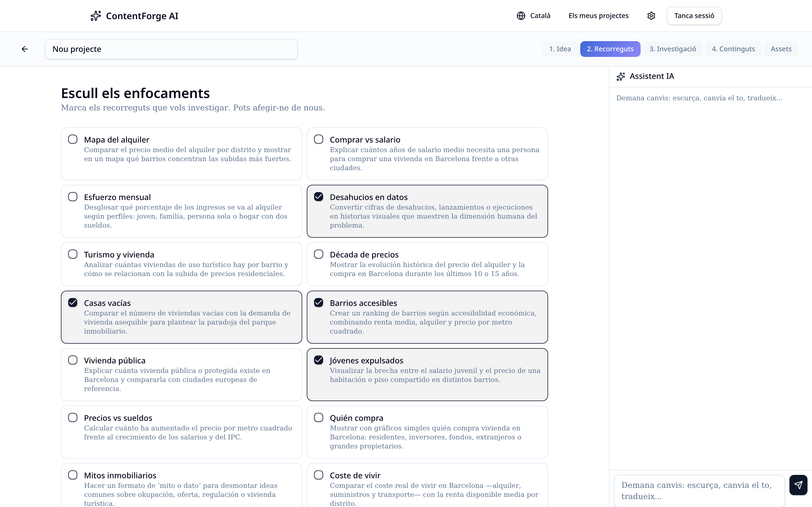Viewport: 812px width, 507px height.
Task: Open the Català language dropdown
Action: [x=533, y=16]
